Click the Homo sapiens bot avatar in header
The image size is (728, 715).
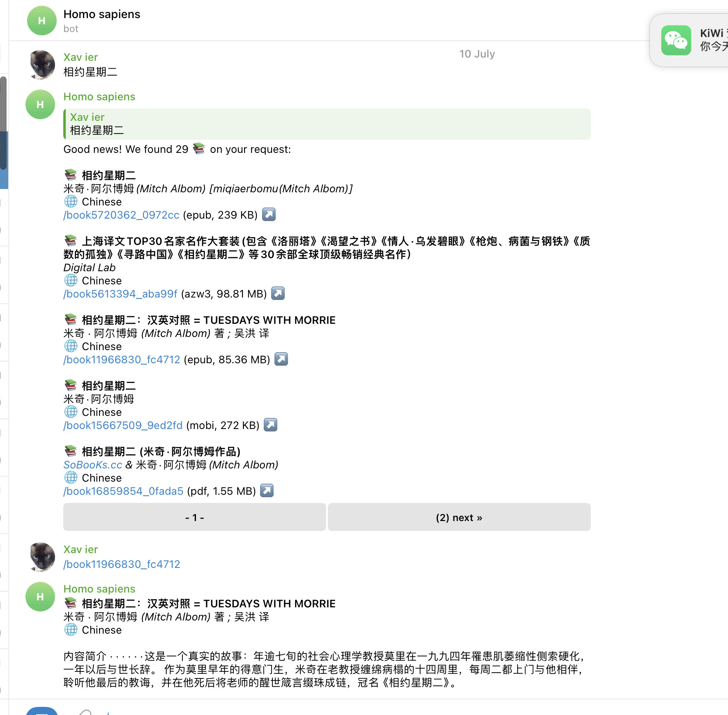(41, 21)
